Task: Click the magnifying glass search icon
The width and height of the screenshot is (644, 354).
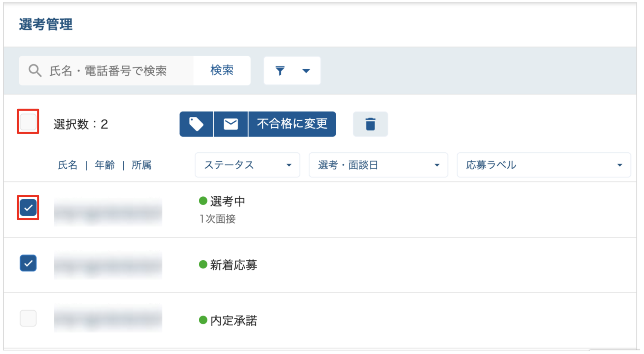Action: 35,71
